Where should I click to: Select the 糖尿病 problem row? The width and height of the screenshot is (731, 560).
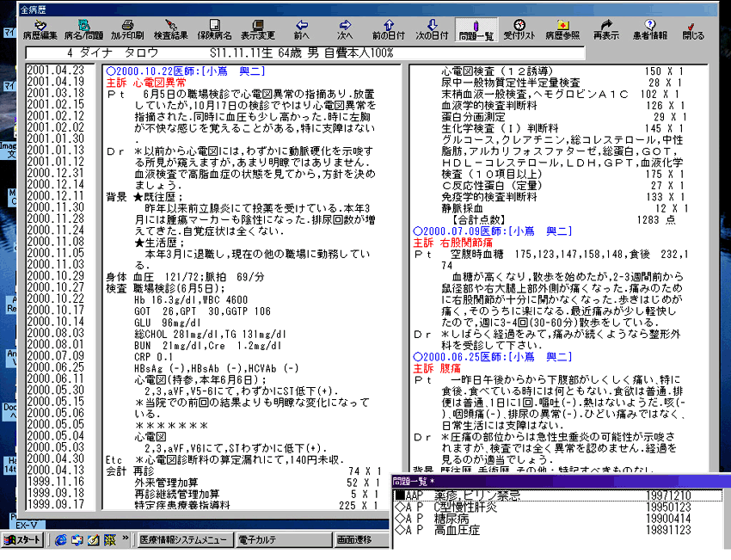pyautogui.click(x=558, y=519)
